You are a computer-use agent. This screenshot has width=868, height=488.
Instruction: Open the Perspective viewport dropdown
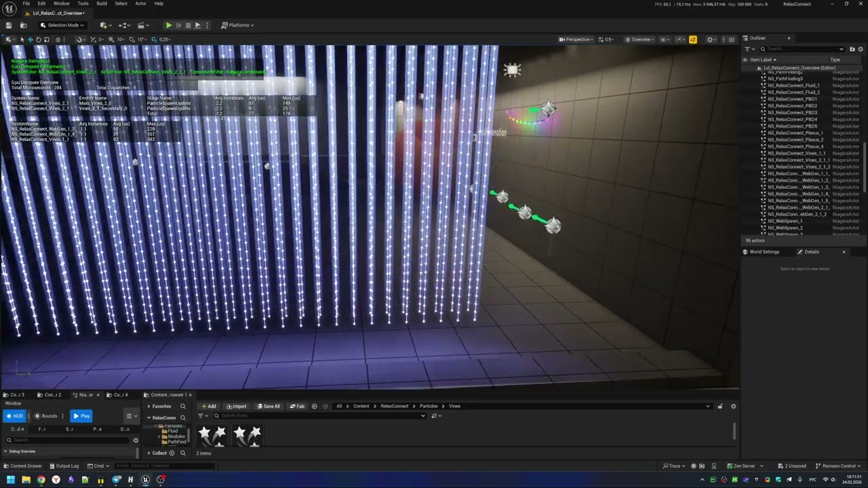[576, 39]
